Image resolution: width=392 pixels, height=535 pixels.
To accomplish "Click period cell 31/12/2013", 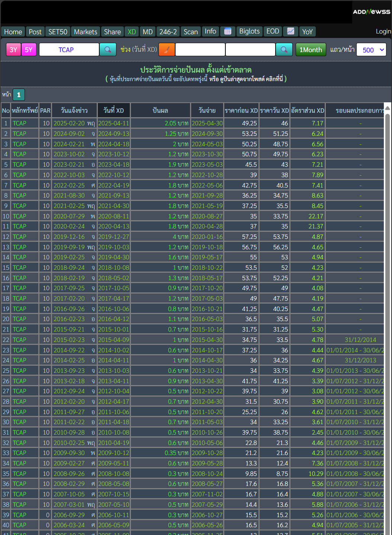I will (x=360, y=360).
